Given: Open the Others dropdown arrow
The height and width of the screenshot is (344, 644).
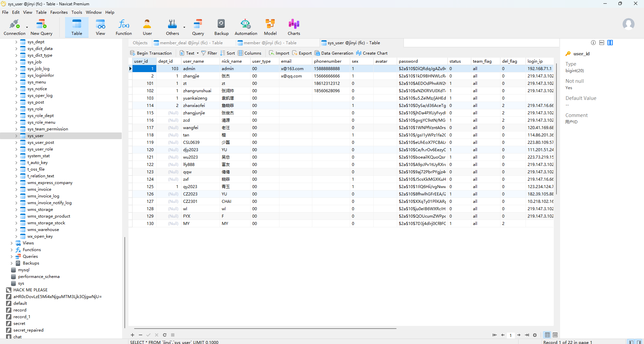Looking at the screenshot, I should click(x=184, y=27).
